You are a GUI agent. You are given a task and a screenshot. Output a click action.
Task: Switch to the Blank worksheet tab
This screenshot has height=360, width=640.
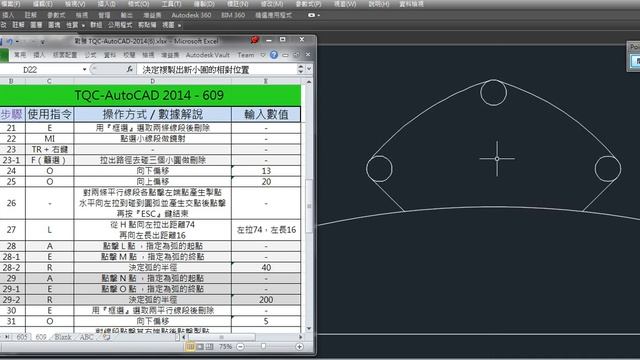pos(63,337)
